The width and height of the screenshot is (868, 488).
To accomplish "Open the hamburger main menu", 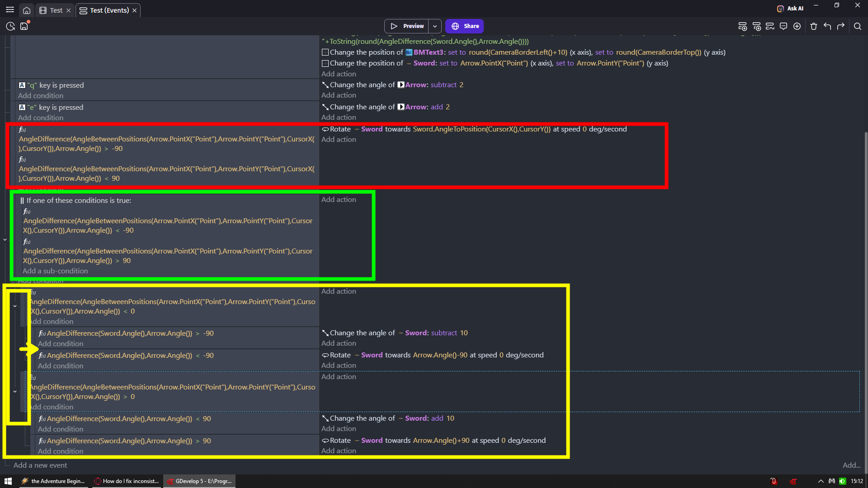I will coord(10,10).
